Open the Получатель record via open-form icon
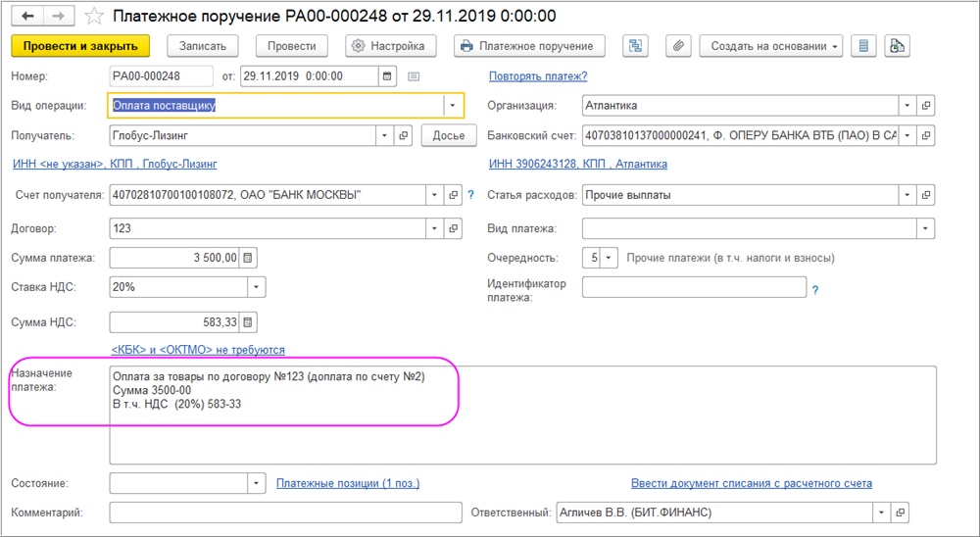980x537 pixels. click(403, 135)
